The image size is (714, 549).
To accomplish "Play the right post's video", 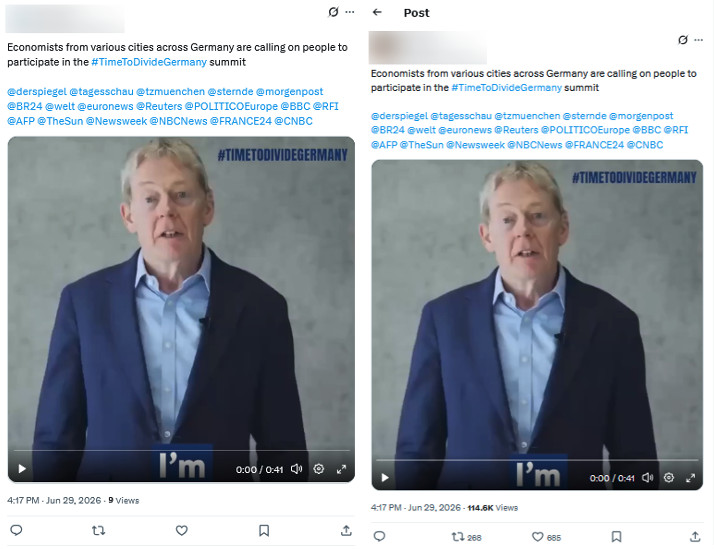I will coord(385,478).
